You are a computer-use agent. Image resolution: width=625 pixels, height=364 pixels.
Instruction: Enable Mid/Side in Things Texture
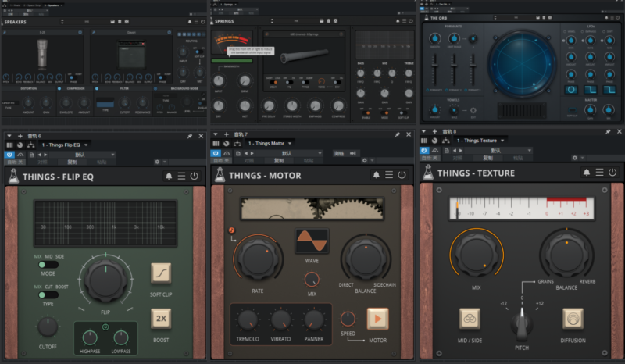470,319
